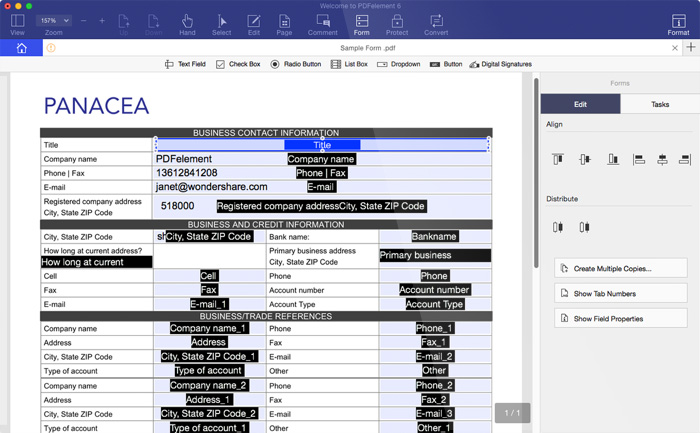Viewport: 700px width, 433px height.
Task: Select the Sample Form .pdf tab
Action: [367, 48]
